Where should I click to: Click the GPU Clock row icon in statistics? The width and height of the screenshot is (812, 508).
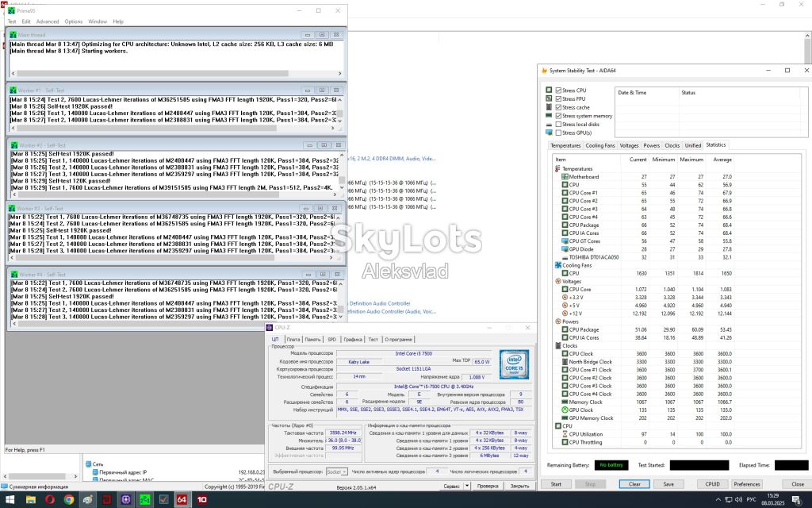[565, 410]
